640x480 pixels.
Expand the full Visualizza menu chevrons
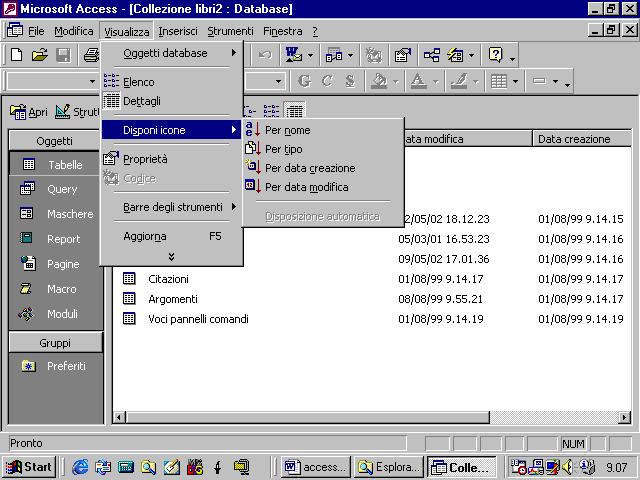(171, 256)
